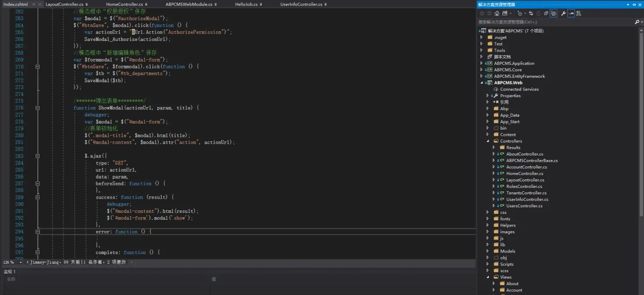Click the 名称 column header in watch window
Image resolution: width=644 pixels, height=295 pixels.
[x=11, y=279]
